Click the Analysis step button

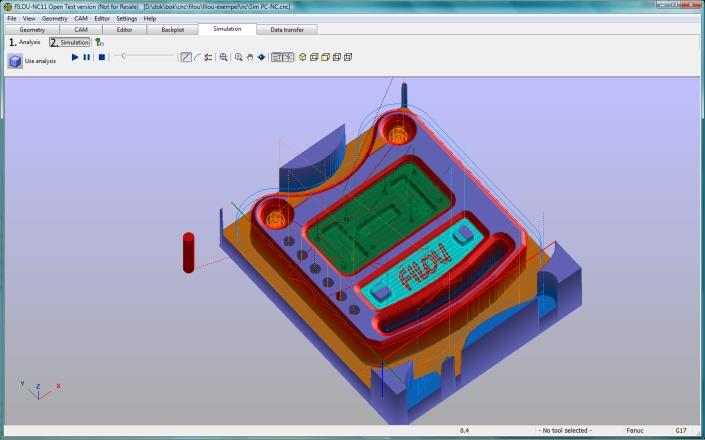coord(25,42)
